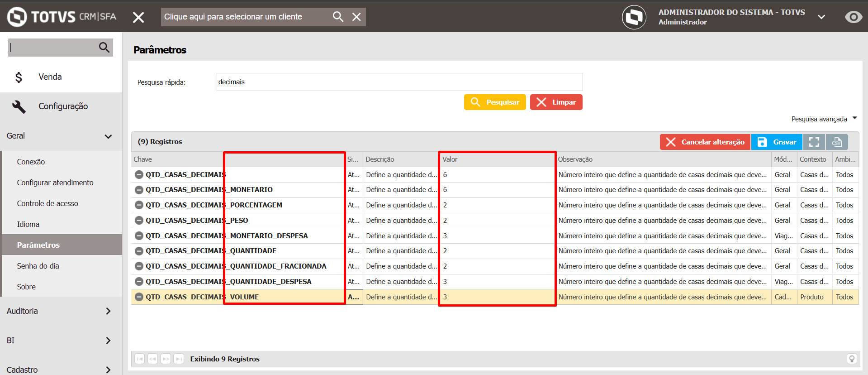Image resolution: width=868 pixels, height=375 pixels.
Task: Go to the previous page of records
Action: click(x=153, y=359)
